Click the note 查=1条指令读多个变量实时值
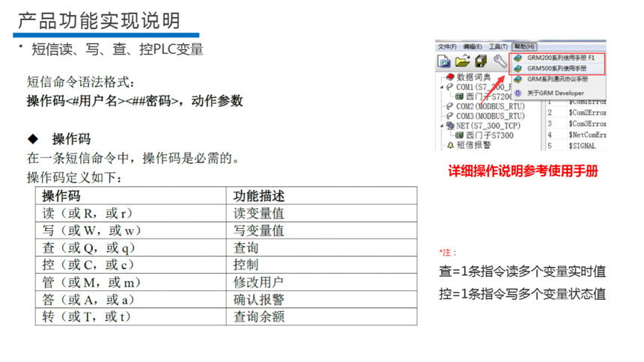This screenshot has width=644, height=362. coord(523,271)
